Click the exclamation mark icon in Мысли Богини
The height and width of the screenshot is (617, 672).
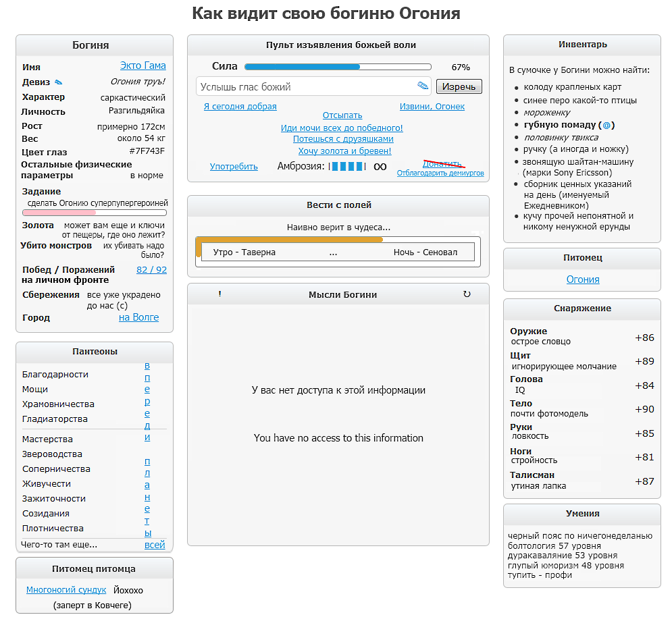tap(220, 294)
